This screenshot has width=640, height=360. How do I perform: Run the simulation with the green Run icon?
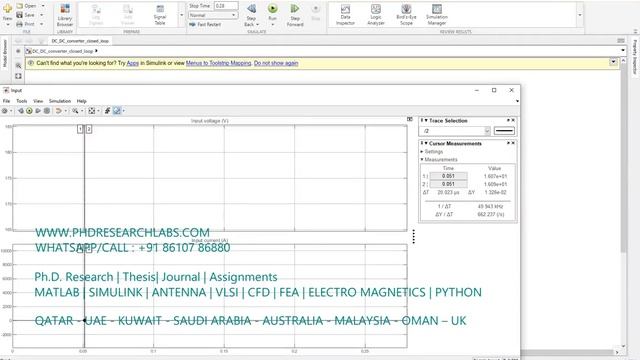coord(272,9)
